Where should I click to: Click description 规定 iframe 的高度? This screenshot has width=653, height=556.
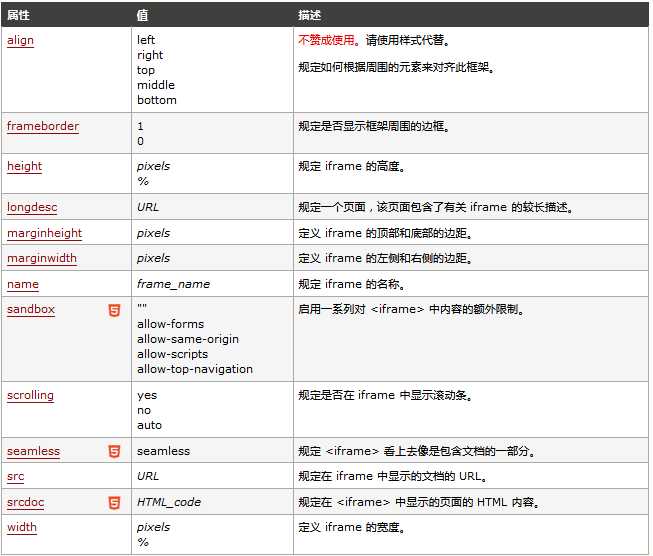(x=351, y=167)
